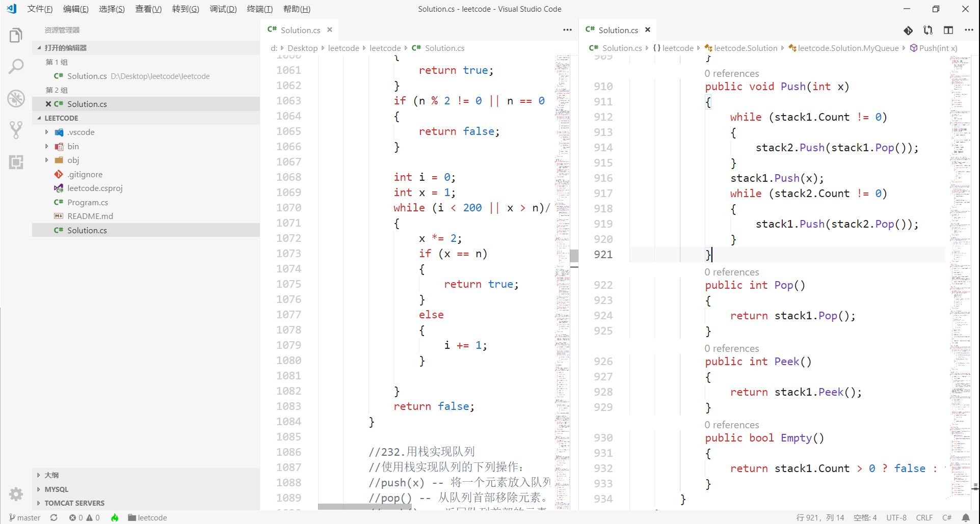
Task: Open the Explorer view in activity bar
Action: pos(16,35)
